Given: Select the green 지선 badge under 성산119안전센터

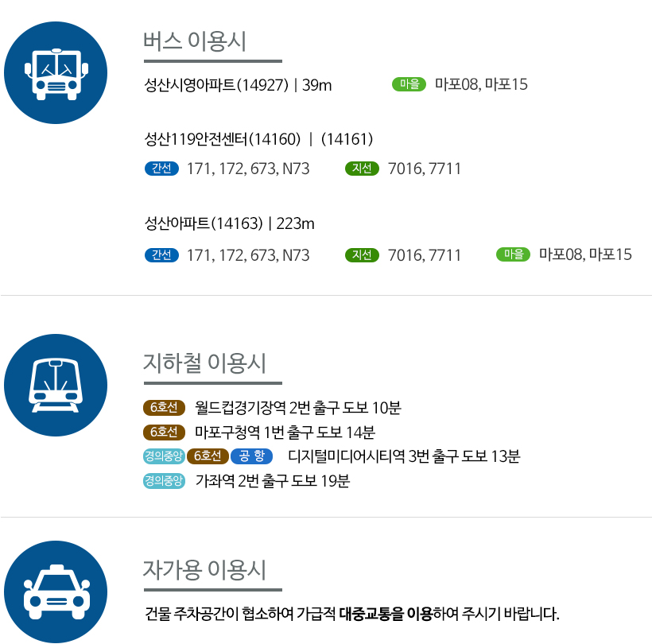Looking at the screenshot, I should (362, 169).
